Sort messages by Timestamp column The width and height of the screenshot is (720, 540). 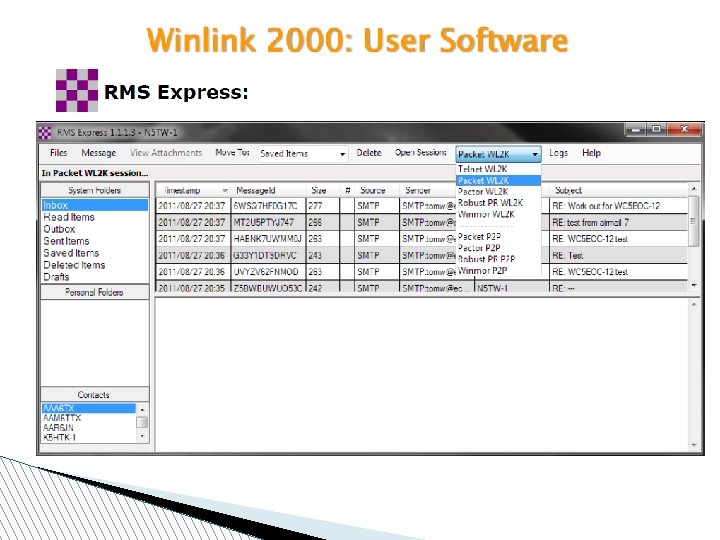[x=192, y=190]
